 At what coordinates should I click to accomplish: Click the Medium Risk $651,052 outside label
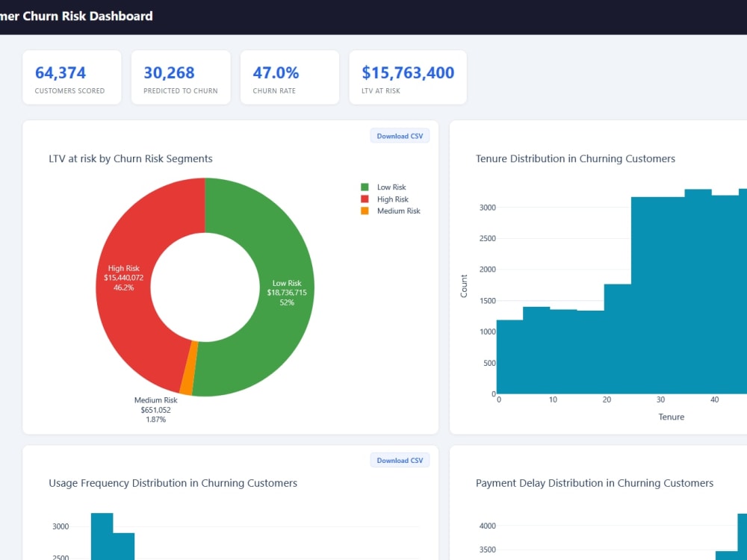pos(156,409)
